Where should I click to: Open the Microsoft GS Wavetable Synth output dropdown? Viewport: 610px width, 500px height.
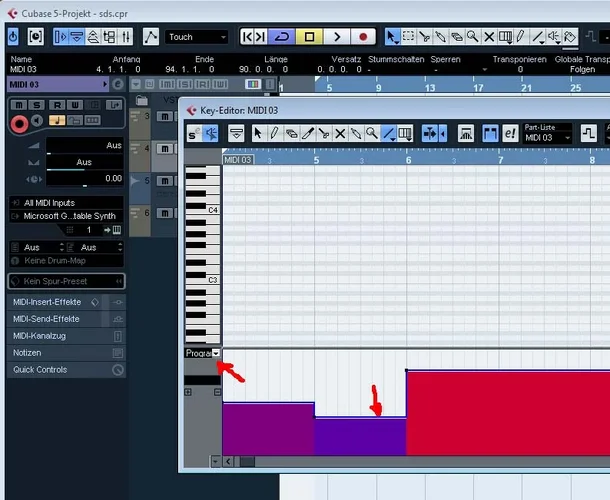tap(66, 216)
